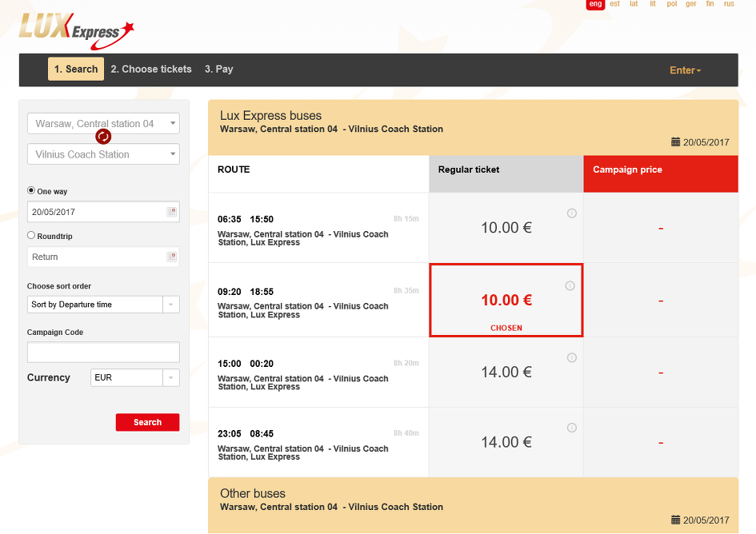Swap origin and destination with the red arrows icon
756x534 pixels.
(x=103, y=137)
